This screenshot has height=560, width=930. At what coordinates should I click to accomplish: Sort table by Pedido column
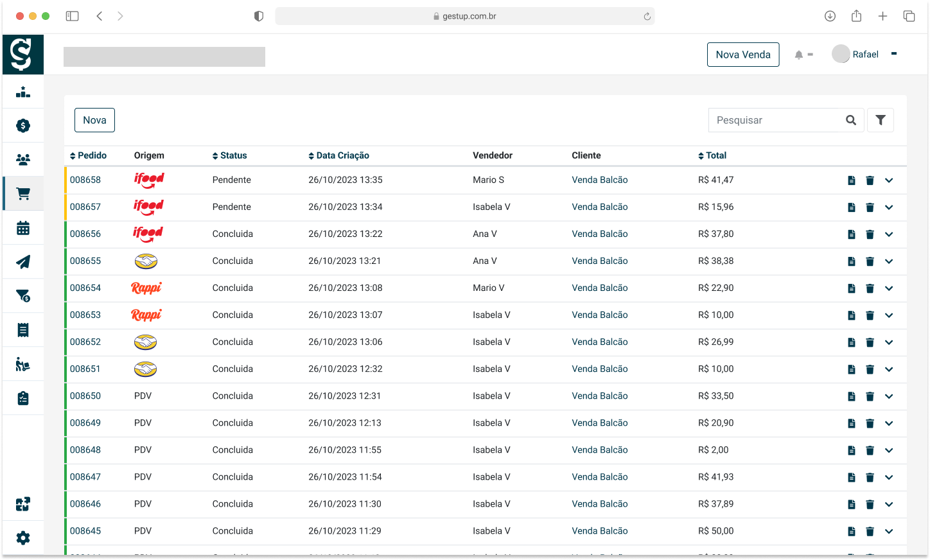[88, 155]
